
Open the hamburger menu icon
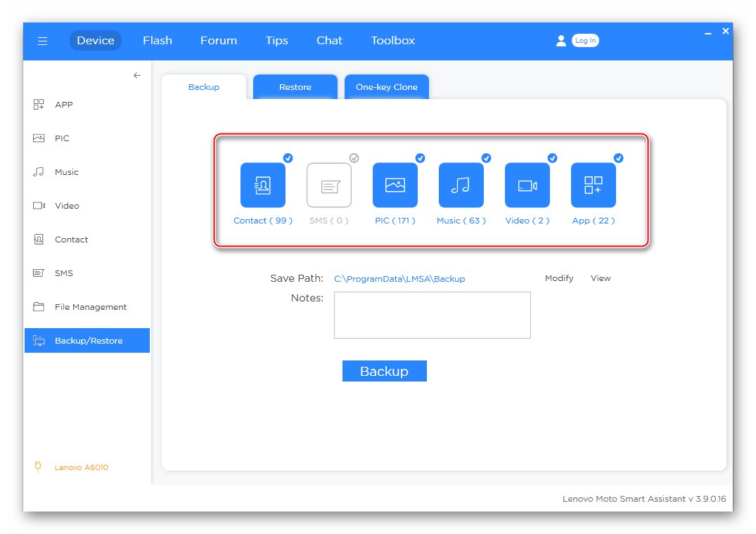pyautogui.click(x=42, y=41)
